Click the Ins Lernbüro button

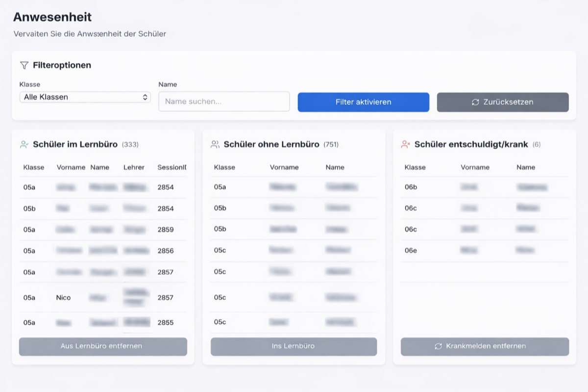[x=294, y=346]
